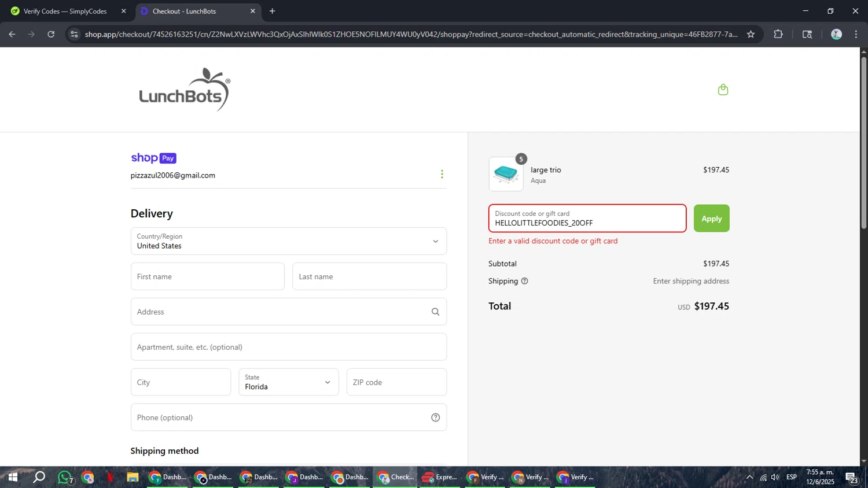This screenshot has height=488, width=868.
Task: View site information icon in address bar
Action: tap(73, 34)
